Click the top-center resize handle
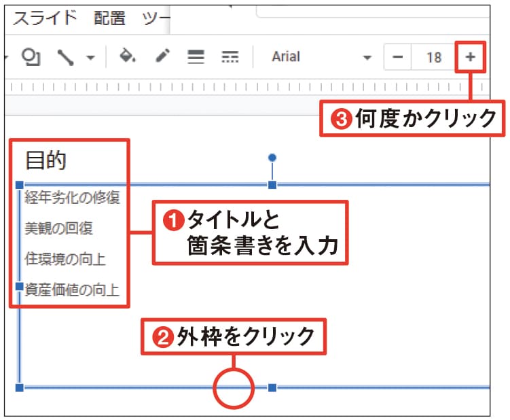 tap(272, 185)
